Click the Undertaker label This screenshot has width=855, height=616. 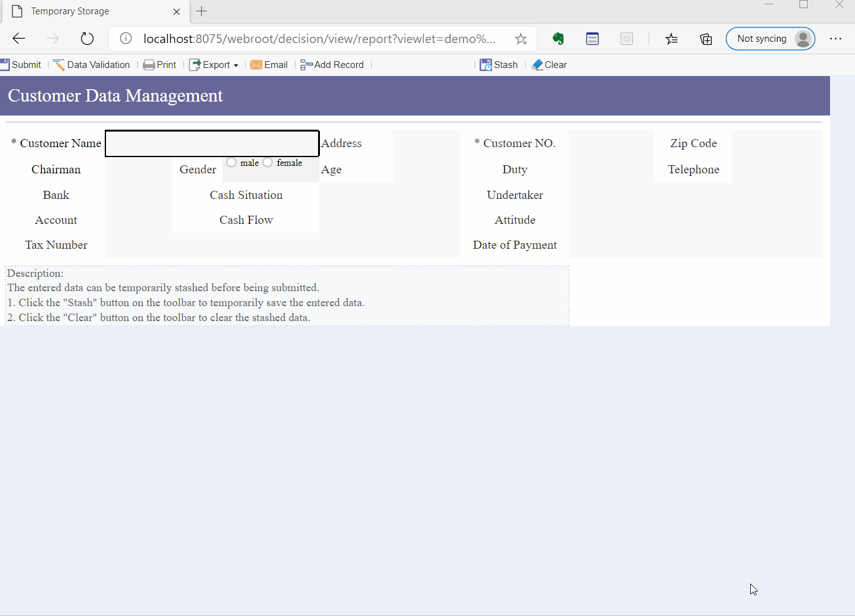click(514, 195)
